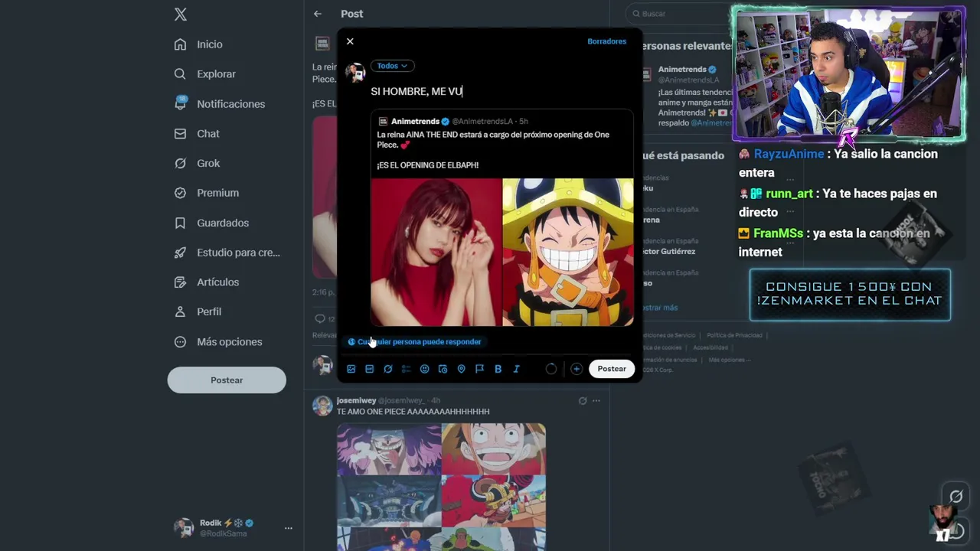Click X logo in sidebar

(181, 14)
